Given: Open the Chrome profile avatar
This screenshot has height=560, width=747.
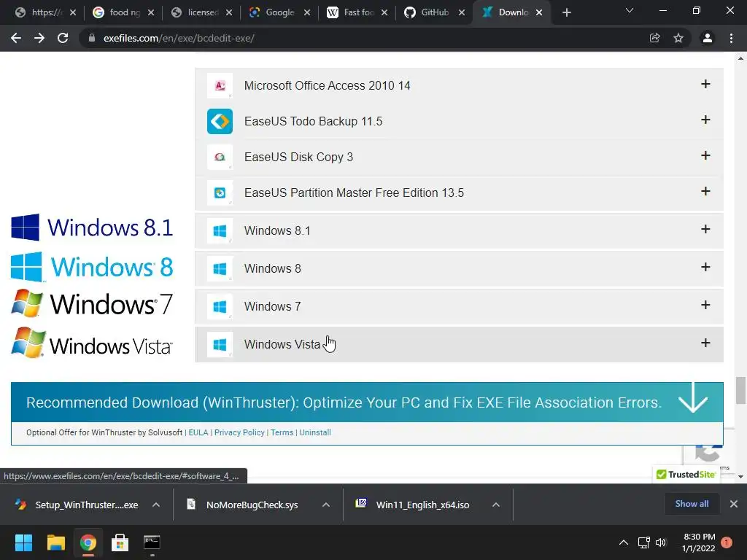Looking at the screenshot, I should click(708, 38).
